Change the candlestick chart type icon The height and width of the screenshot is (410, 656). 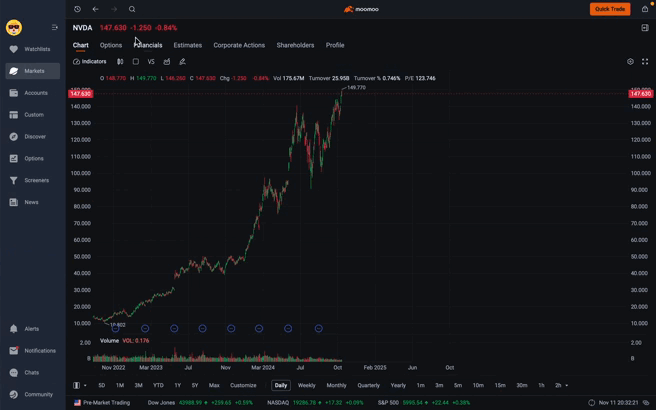[120, 62]
